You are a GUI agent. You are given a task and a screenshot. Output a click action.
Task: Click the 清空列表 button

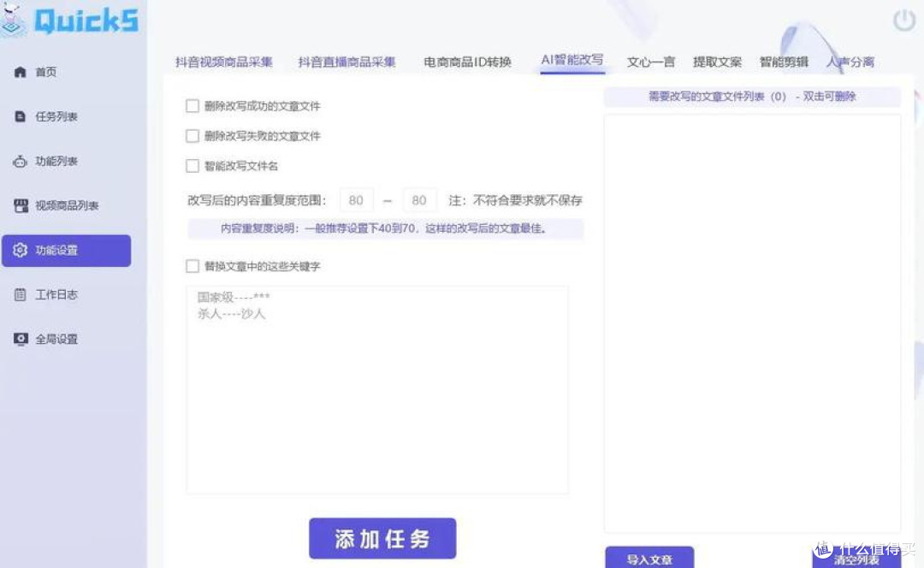pyautogui.click(x=856, y=558)
